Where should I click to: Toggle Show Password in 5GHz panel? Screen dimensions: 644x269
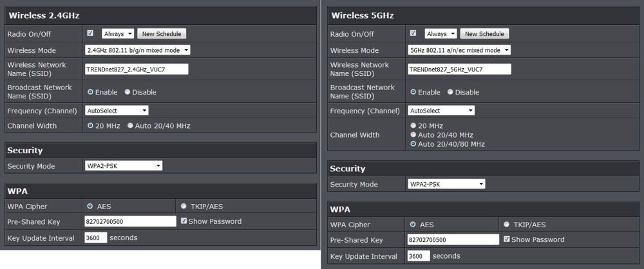[507, 239]
